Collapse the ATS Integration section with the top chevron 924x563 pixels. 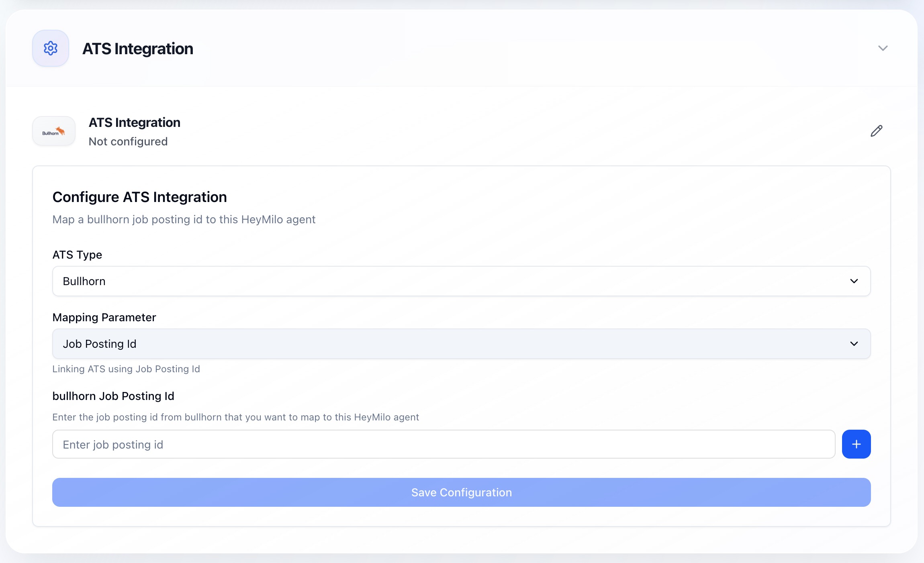pyautogui.click(x=883, y=48)
